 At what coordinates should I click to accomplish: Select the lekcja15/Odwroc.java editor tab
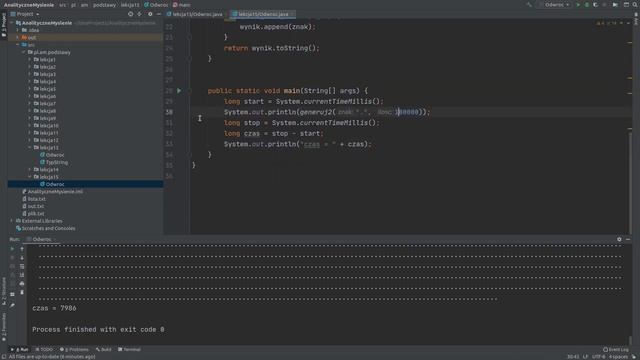click(x=262, y=14)
